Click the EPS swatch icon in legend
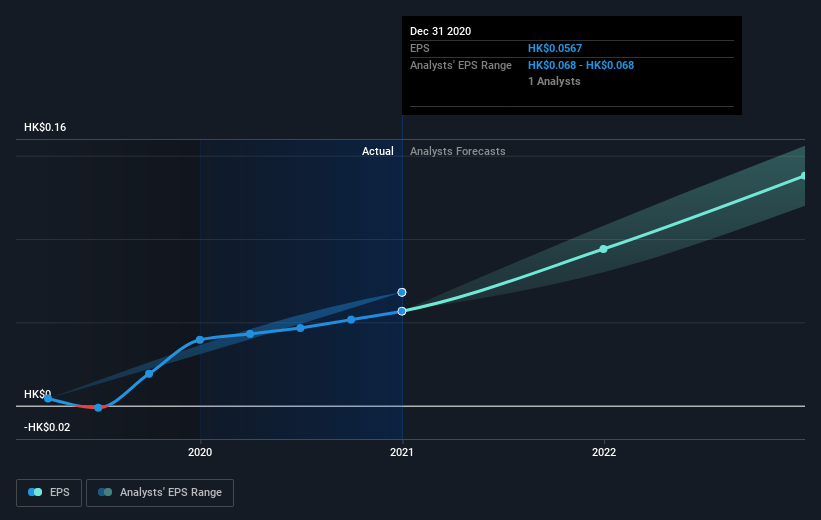821x520 pixels. coord(35,492)
